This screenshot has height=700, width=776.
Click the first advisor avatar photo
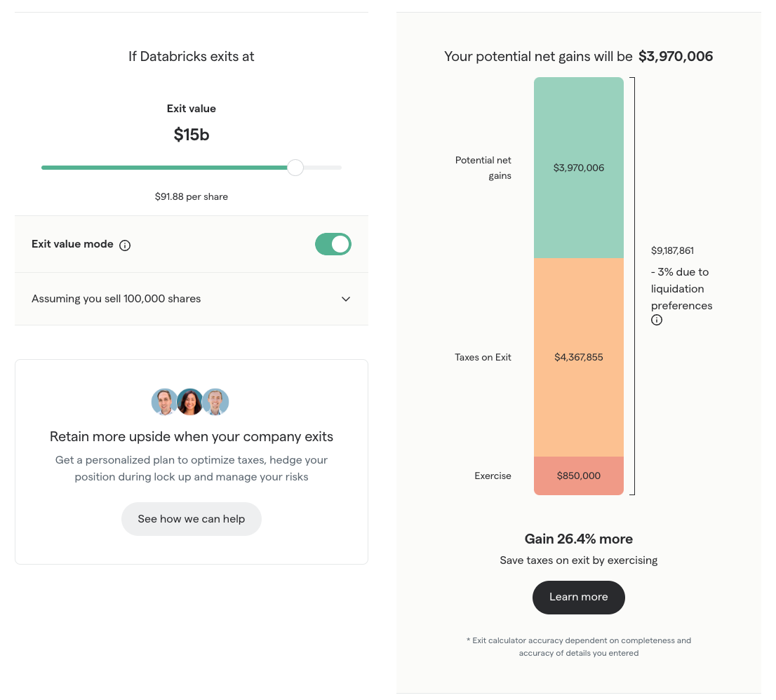point(164,402)
